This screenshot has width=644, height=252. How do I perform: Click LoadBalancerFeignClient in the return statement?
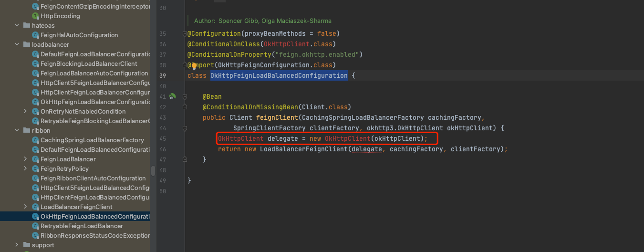point(304,149)
